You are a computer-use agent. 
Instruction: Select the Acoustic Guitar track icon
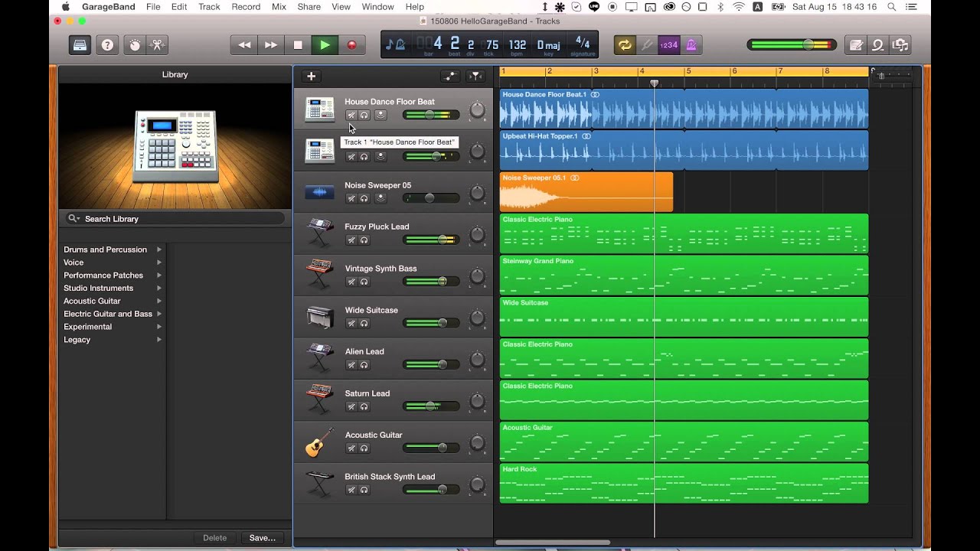[319, 442]
